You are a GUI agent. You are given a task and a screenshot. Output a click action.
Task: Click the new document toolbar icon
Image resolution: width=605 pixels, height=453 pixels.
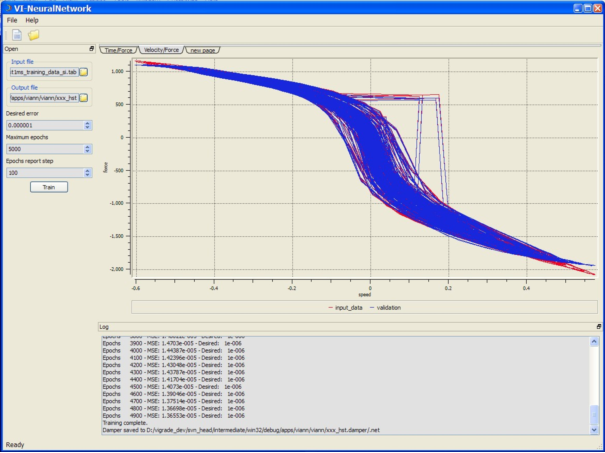coord(16,35)
